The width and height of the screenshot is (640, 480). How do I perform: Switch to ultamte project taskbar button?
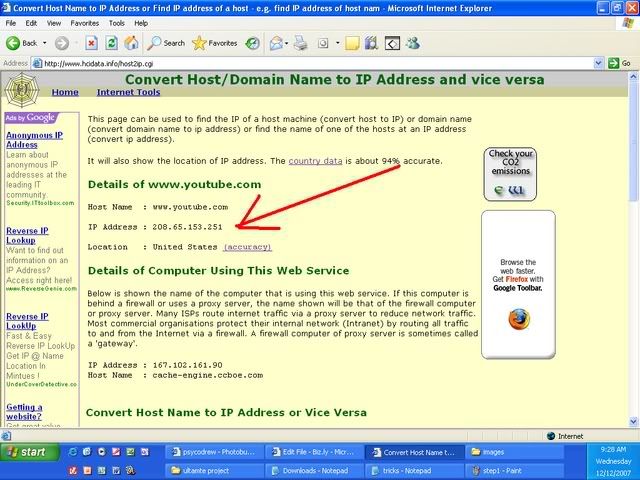point(214,471)
